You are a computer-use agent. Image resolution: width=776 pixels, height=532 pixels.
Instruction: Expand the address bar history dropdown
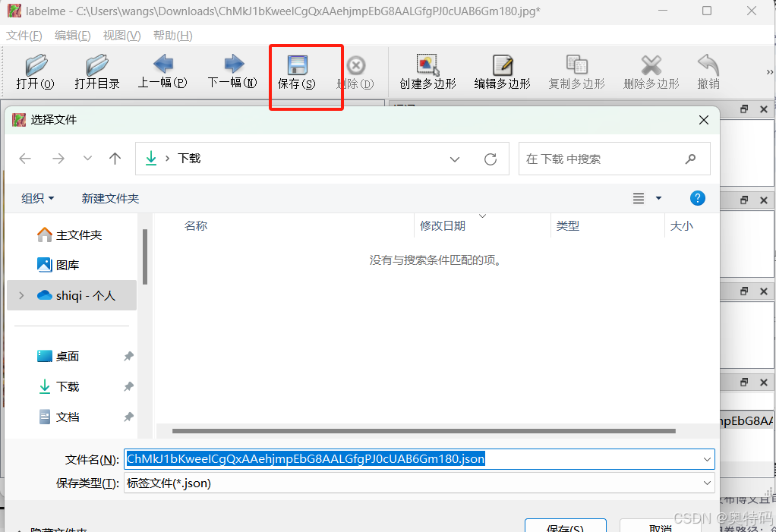pos(455,159)
